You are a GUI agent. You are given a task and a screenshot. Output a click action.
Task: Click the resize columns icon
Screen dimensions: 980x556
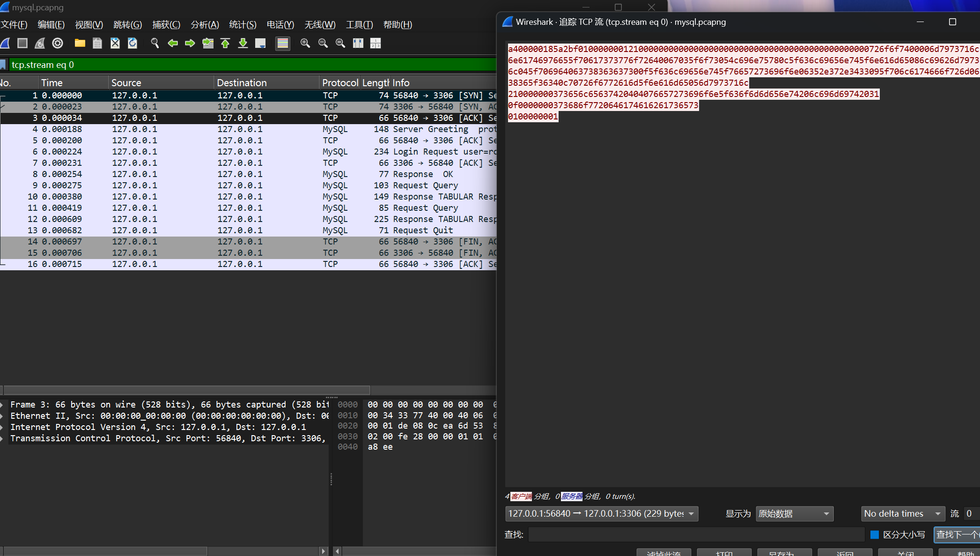358,43
